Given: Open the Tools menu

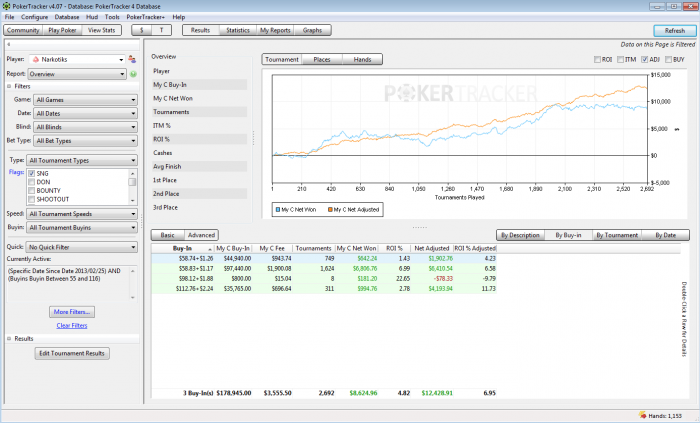Looking at the screenshot, I should pyautogui.click(x=112, y=17).
